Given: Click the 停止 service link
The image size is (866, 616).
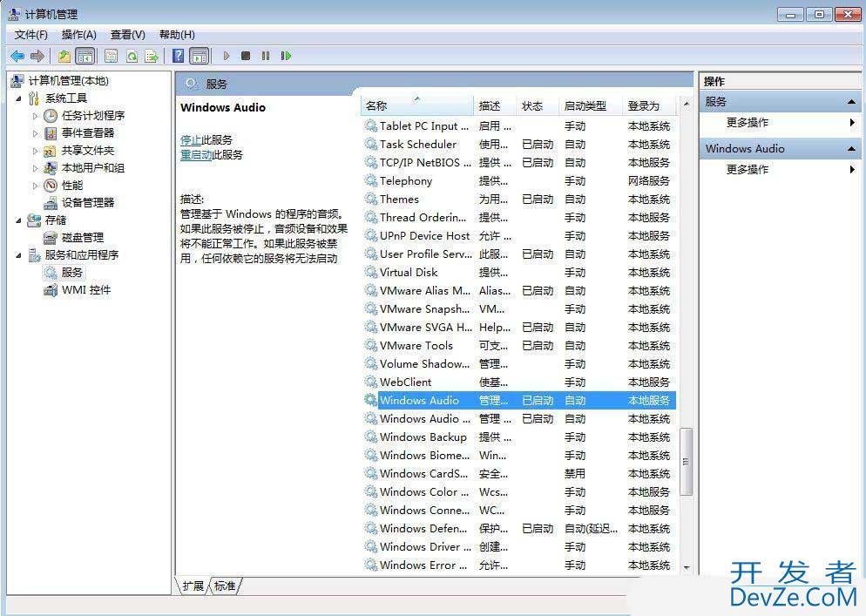Looking at the screenshot, I should tap(191, 140).
